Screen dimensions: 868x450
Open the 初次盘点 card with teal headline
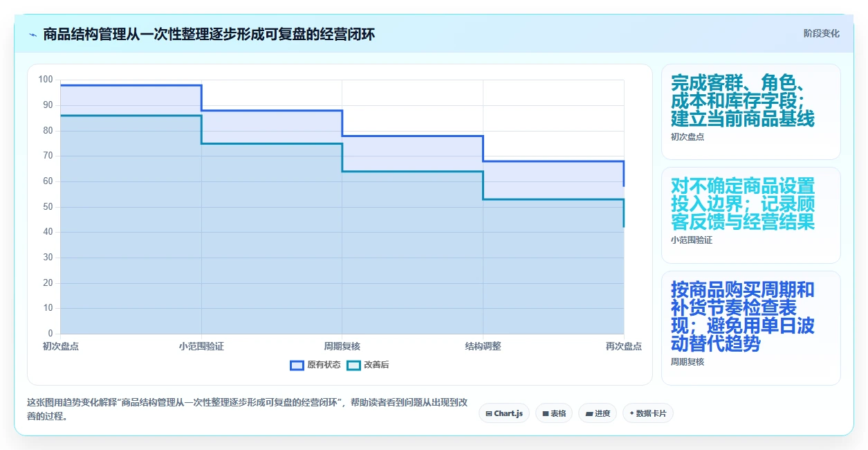point(751,112)
